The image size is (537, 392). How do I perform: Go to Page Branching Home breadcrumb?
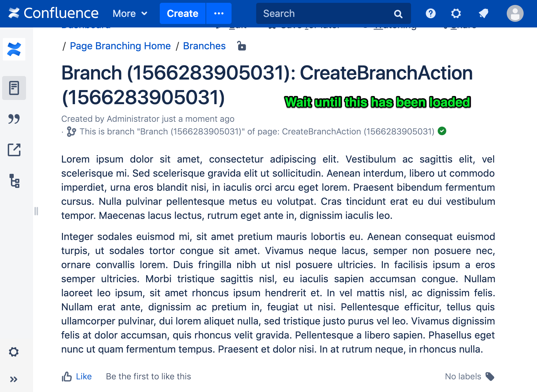click(120, 46)
